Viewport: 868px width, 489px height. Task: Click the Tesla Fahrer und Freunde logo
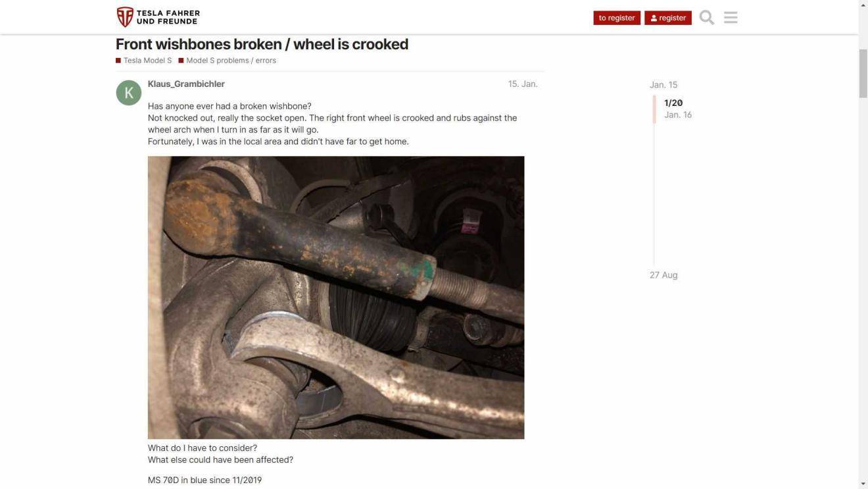[x=158, y=17]
